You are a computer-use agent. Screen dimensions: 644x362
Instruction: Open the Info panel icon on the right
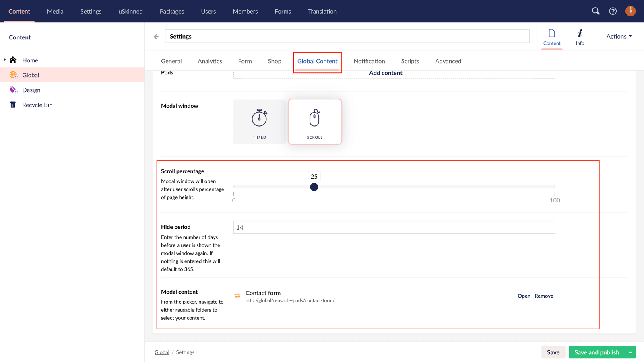click(580, 36)
